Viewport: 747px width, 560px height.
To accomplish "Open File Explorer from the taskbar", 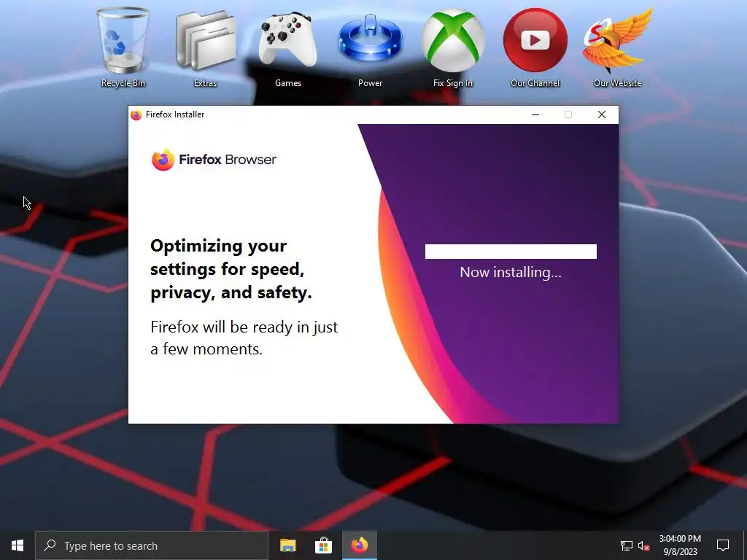I will coord(287,545).
